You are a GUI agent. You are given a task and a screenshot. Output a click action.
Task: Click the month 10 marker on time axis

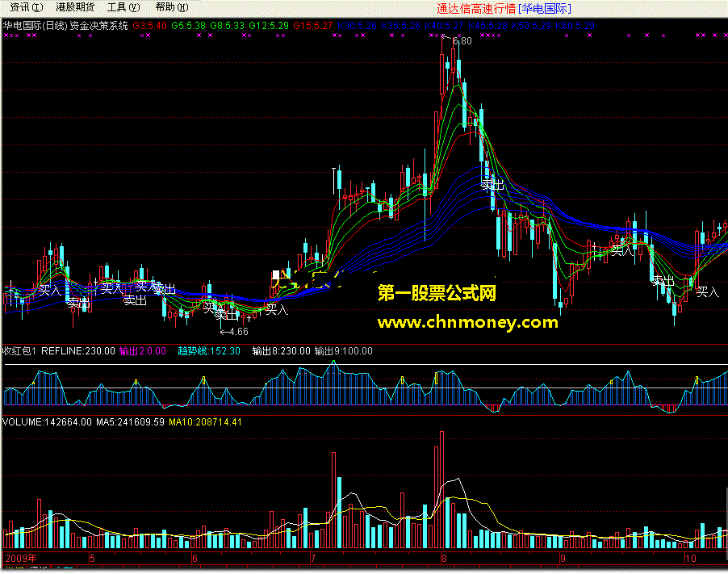coord(691,558)
